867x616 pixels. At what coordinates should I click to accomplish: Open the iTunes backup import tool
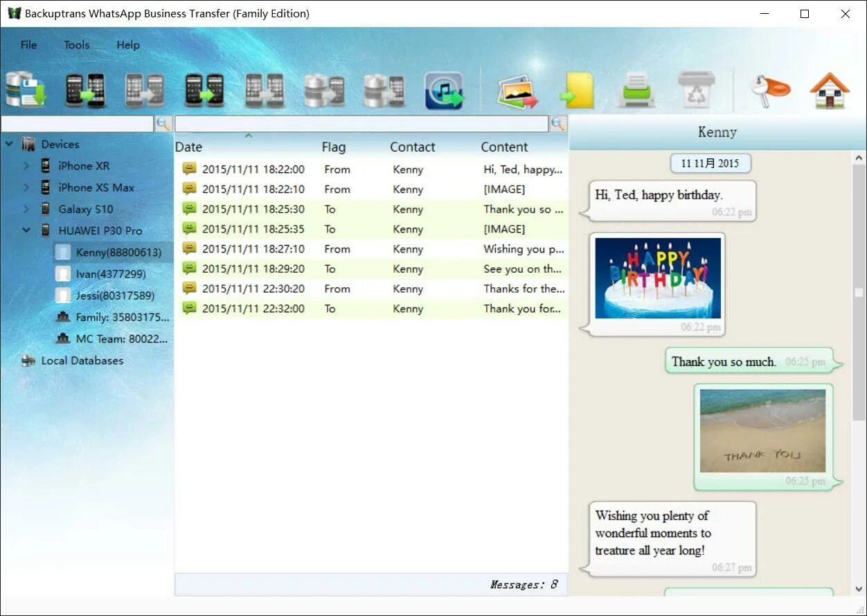[x=442, y=89]
